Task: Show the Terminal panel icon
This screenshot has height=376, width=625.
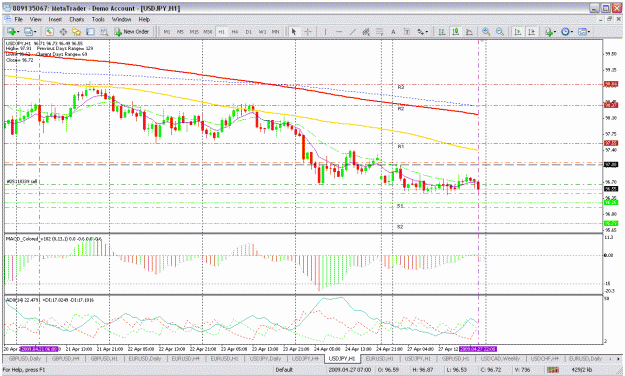Action: coord(90,31)
